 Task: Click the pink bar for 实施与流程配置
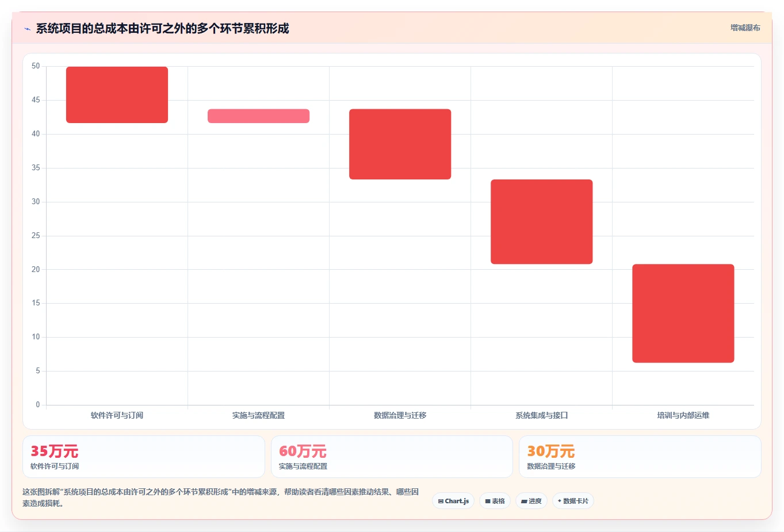(258, 116)
